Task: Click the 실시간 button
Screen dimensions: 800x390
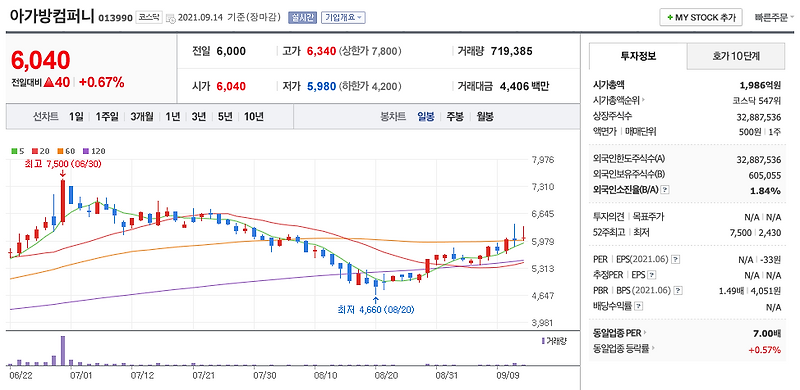Action: tap(303, 18)
